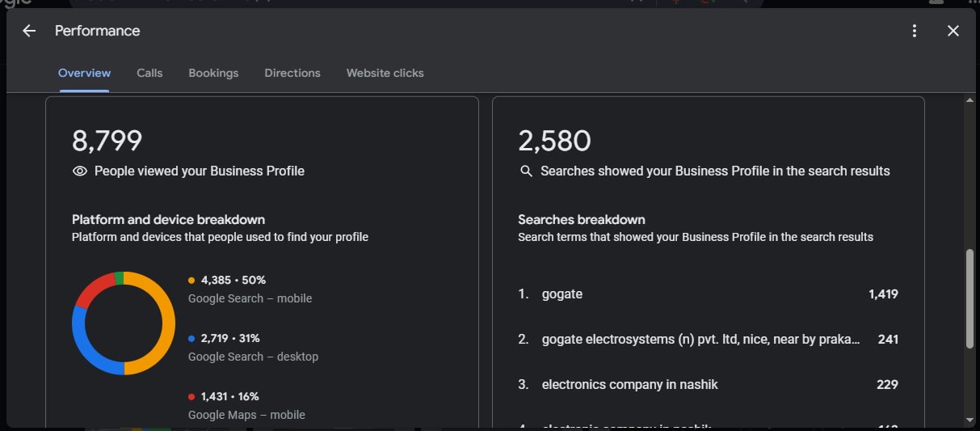Click the eye icon near profile views
This screenshot has height=431, width=980.
(80, 171)
